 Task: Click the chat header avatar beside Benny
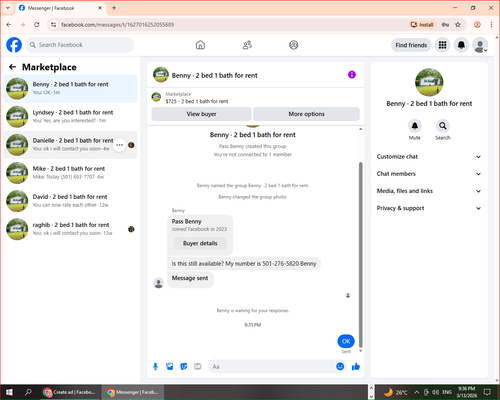tap(161, 75)
